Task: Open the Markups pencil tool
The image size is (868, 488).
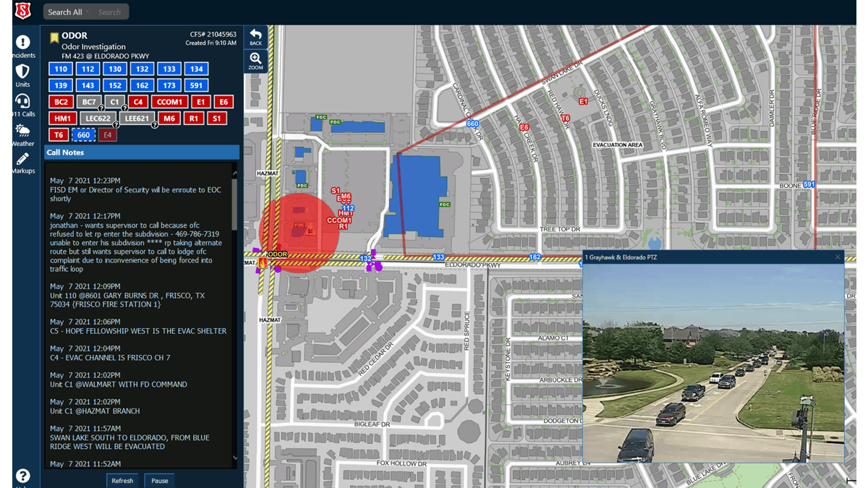Action: coord(22,163)
